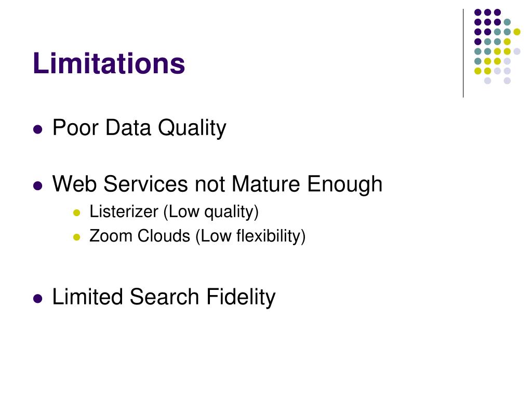This screenshot has height=399, width=532.
Task: Click the bullet before Poor Data Quality
Action: click(x=37, y=129)
